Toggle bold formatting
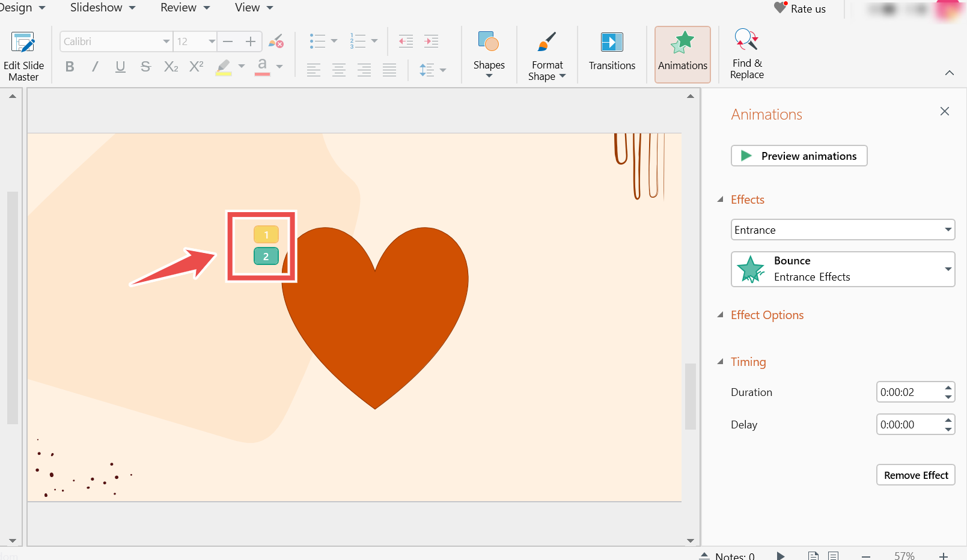Viewport: 967px width, 560px height. (70, 67)
